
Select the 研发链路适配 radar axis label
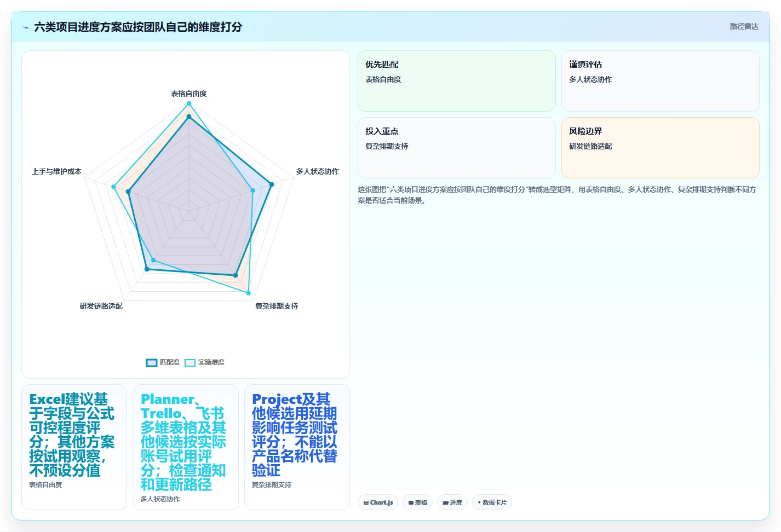click(101, 306)
